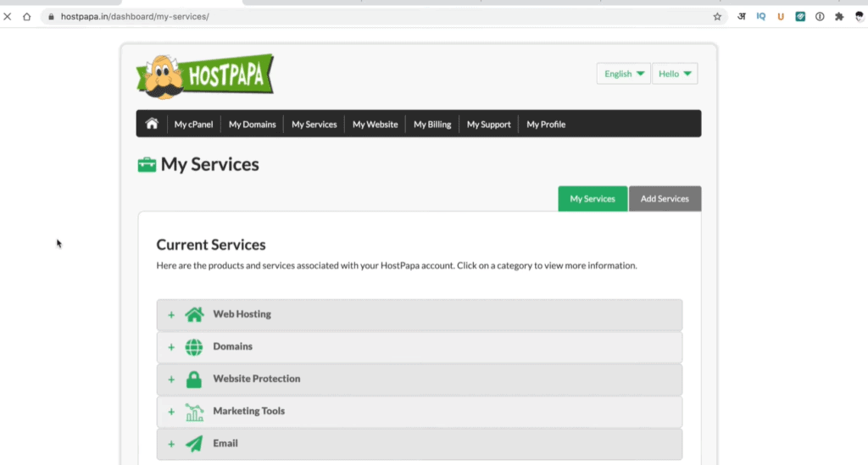
Task: Click the URL address bar
Action: (x=382, y=17)
